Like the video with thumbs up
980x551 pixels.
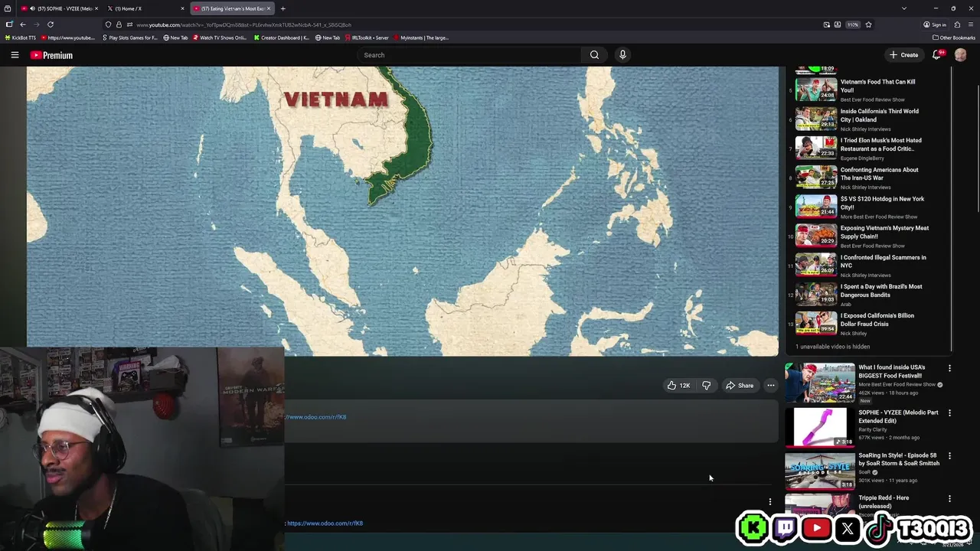678,386
